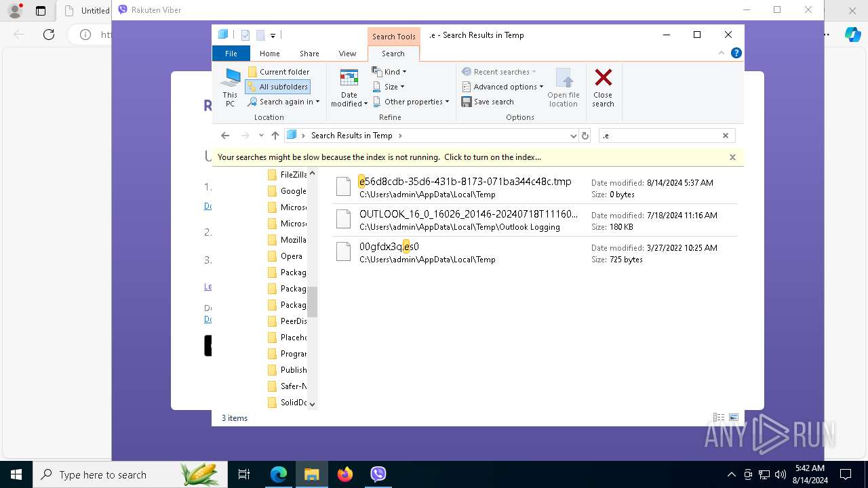Open Search again in dropdown

(283, 102)
